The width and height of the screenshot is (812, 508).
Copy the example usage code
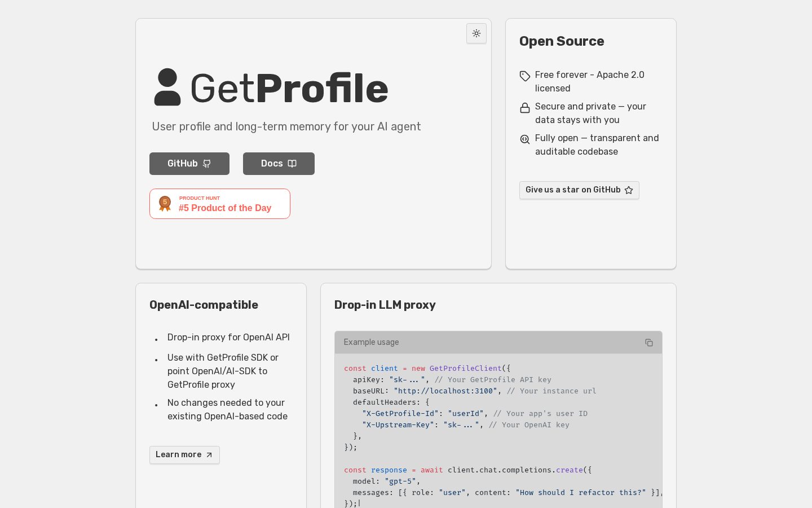[x=649, y=343]
